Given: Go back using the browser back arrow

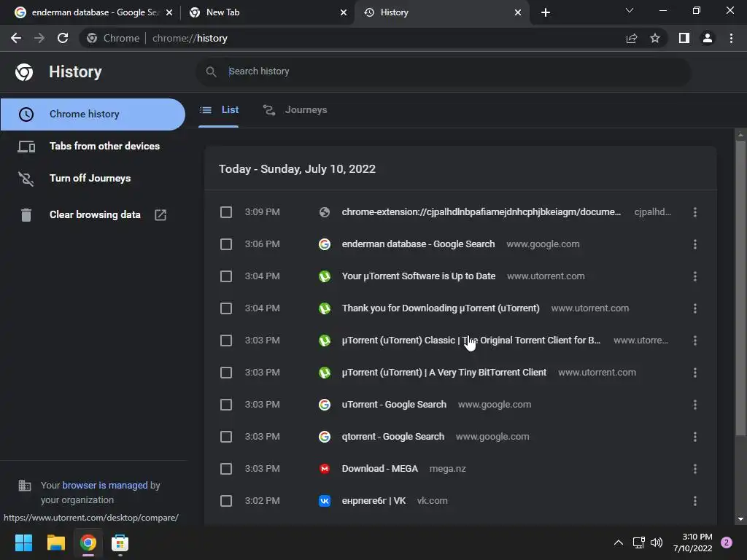Looking at the screenshot, I should [16, 38].
